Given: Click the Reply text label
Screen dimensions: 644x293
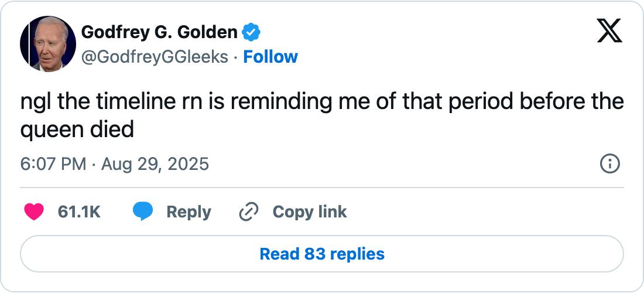Looking at the screenshot, I should click(x=189, y=212).
